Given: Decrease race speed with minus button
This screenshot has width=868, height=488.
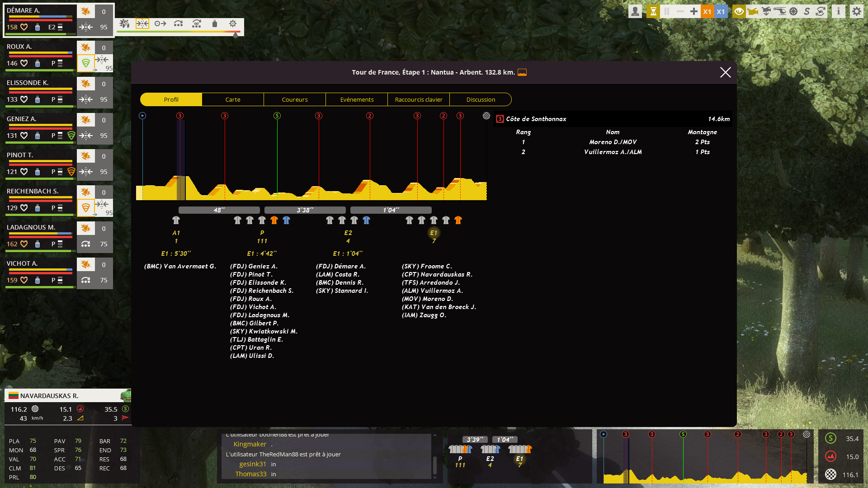Looking at the screenshot, I should tap(680, 11).
